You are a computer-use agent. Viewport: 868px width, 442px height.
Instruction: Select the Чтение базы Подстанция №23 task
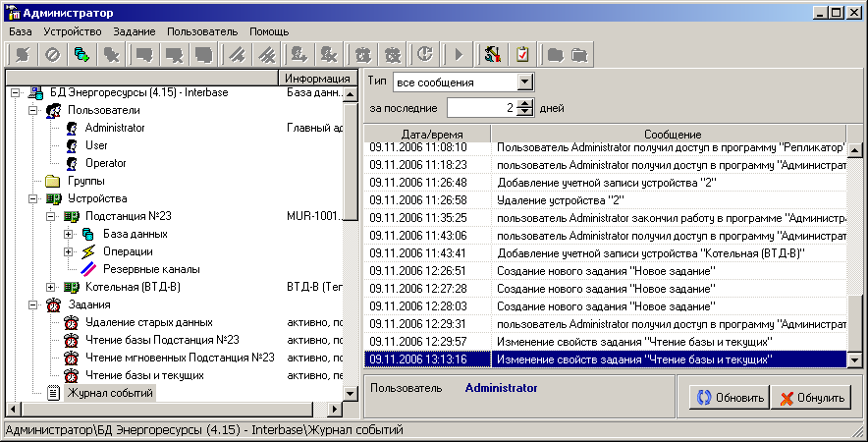point(162,340)
